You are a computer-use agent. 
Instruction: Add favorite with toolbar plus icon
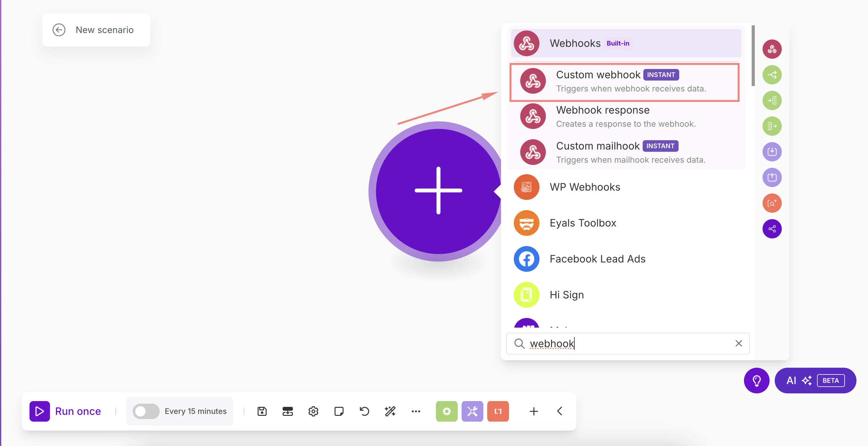pos(534,411)
